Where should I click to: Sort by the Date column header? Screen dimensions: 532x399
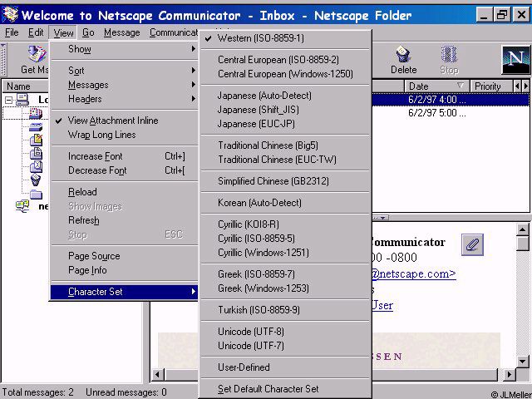[436, 86]
